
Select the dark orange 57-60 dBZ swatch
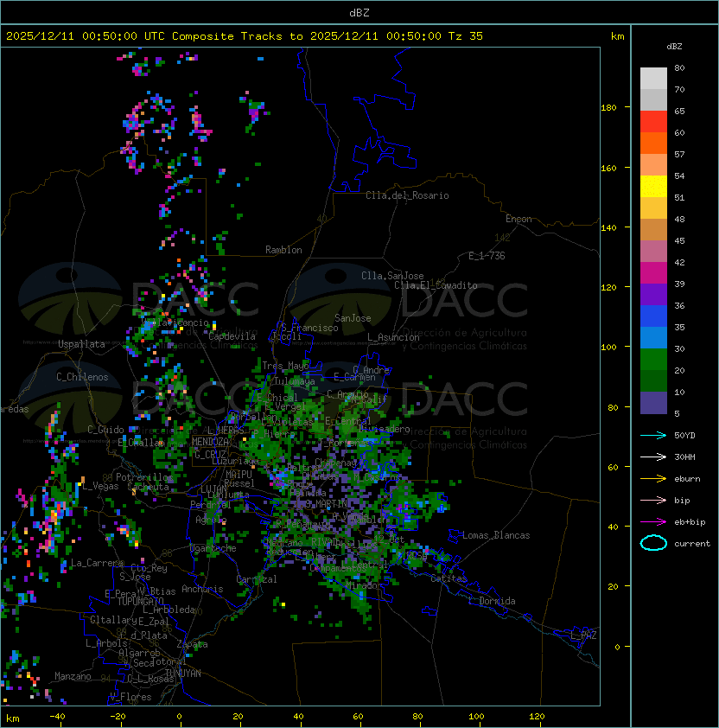point(653,143)
